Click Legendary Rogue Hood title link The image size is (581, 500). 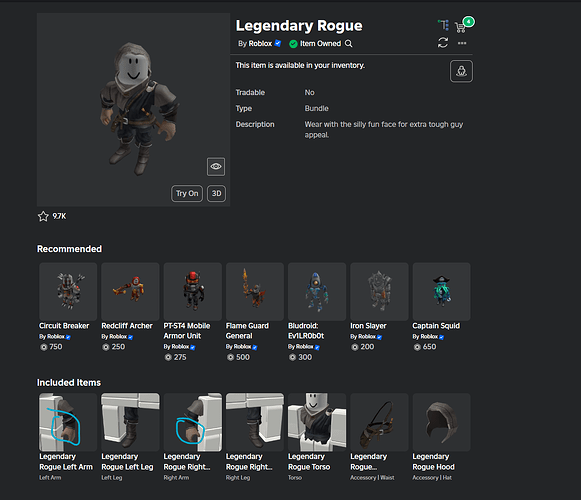(434, 462)
